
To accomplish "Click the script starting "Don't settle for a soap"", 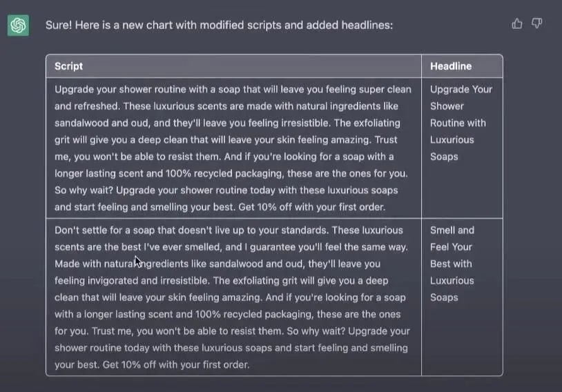I will click(x=233, y=297).
